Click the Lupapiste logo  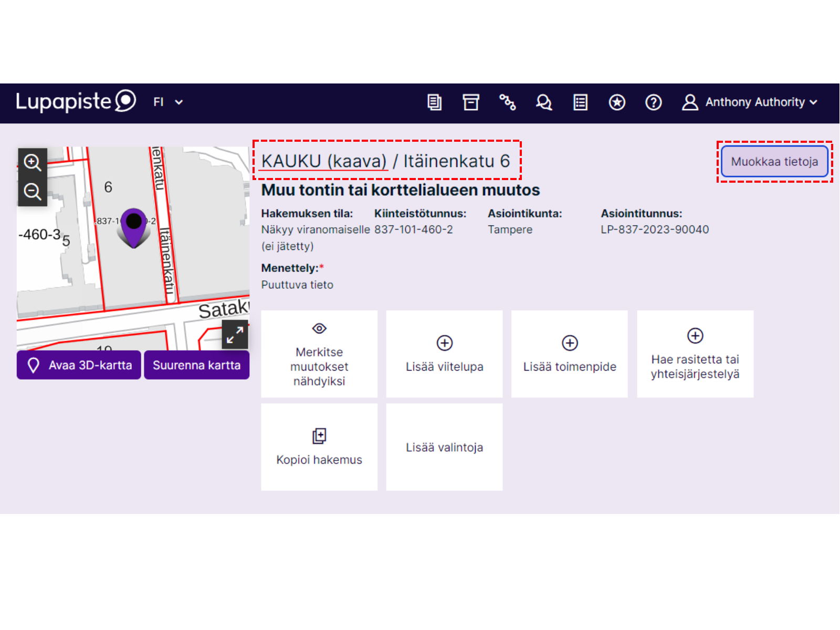pyautogui.click(x=76, y=101)
